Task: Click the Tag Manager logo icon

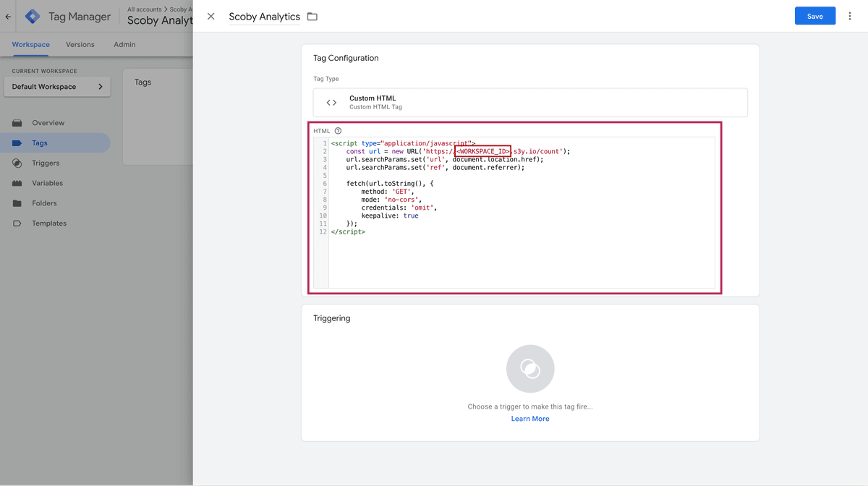Action: (x=33, y=17)
